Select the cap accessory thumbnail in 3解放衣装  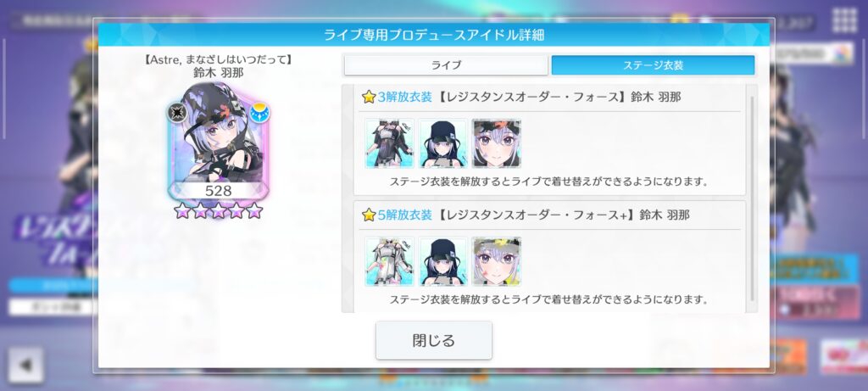click(x=442, y=142)
